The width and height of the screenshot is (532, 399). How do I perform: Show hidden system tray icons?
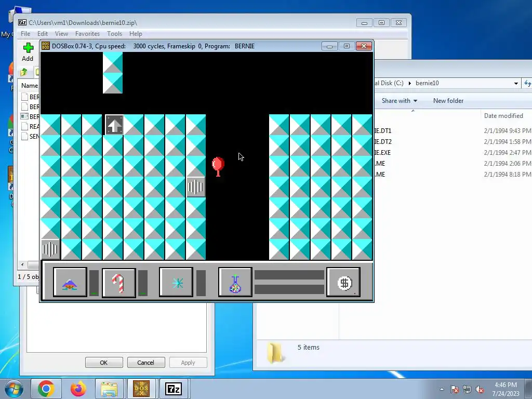[442, 389]
